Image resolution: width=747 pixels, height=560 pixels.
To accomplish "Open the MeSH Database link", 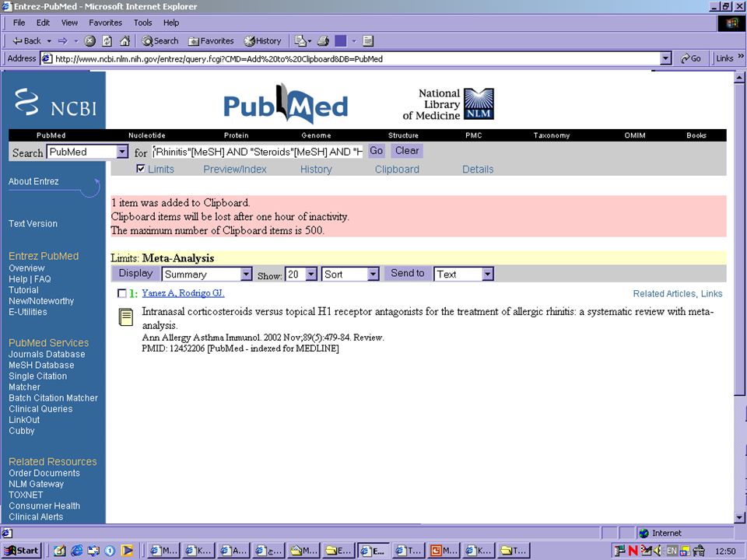I will (x=41, y=366).
